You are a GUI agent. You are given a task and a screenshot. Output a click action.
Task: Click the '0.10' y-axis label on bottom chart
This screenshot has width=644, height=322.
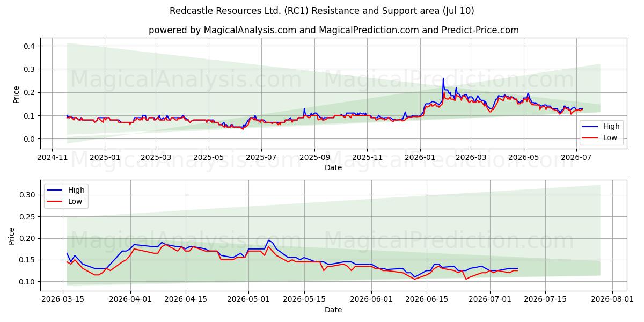(27, 282)
